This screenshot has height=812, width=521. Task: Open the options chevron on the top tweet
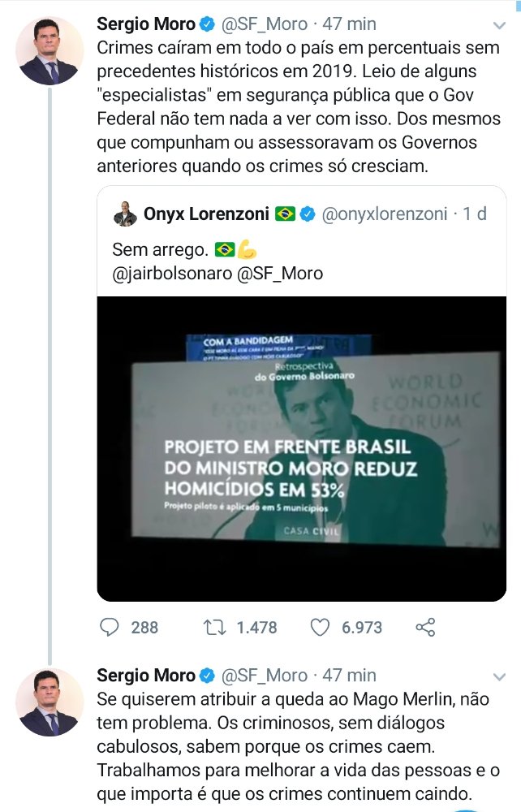500,25
